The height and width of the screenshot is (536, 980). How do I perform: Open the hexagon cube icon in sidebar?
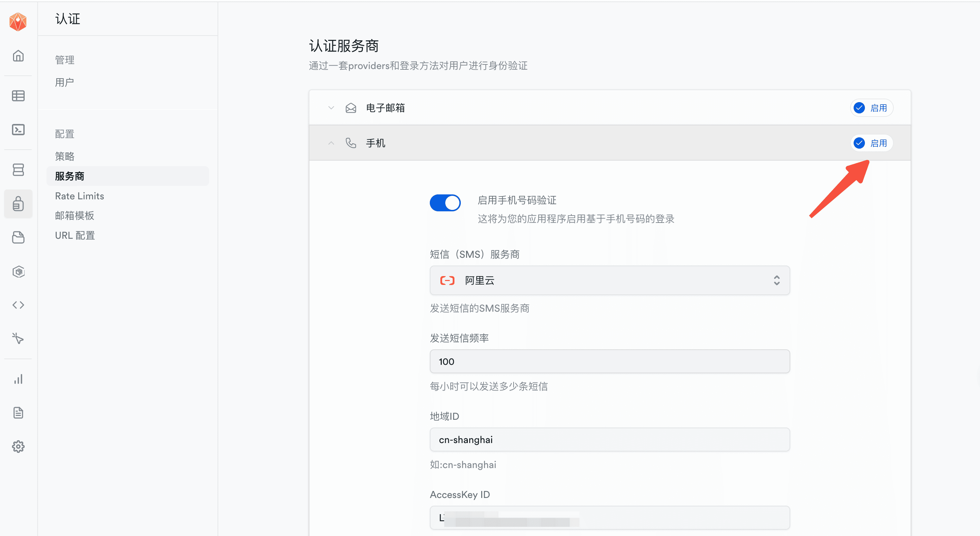[x=18, y=272]
